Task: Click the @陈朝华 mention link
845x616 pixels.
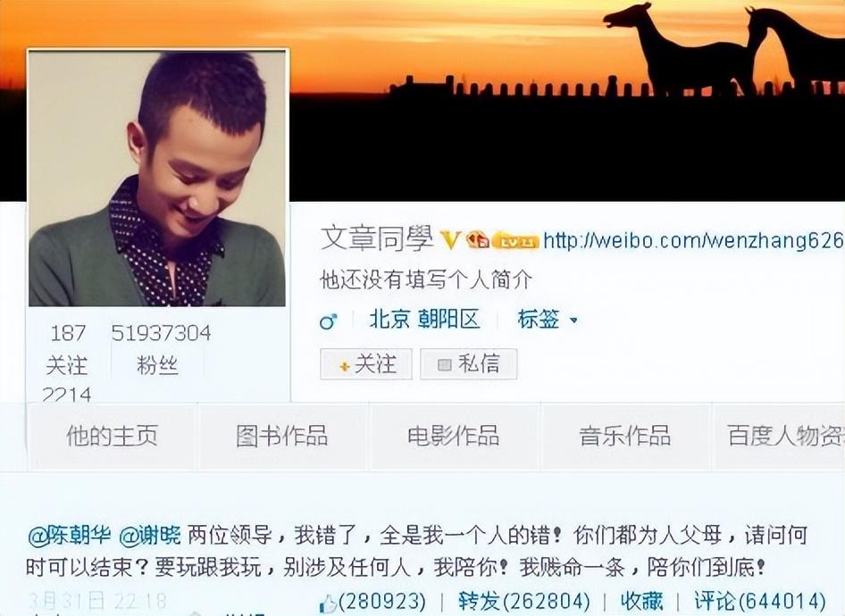Action: [x=70, y=536]
